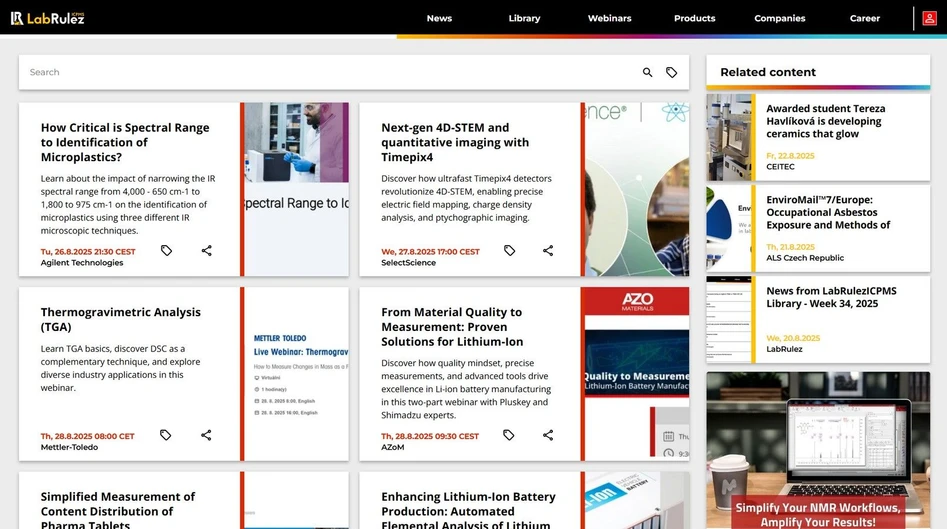Open 'How Critical is Spectral Range' webinar title
This screenshot has height=529, width=947.
coord(125,143)
